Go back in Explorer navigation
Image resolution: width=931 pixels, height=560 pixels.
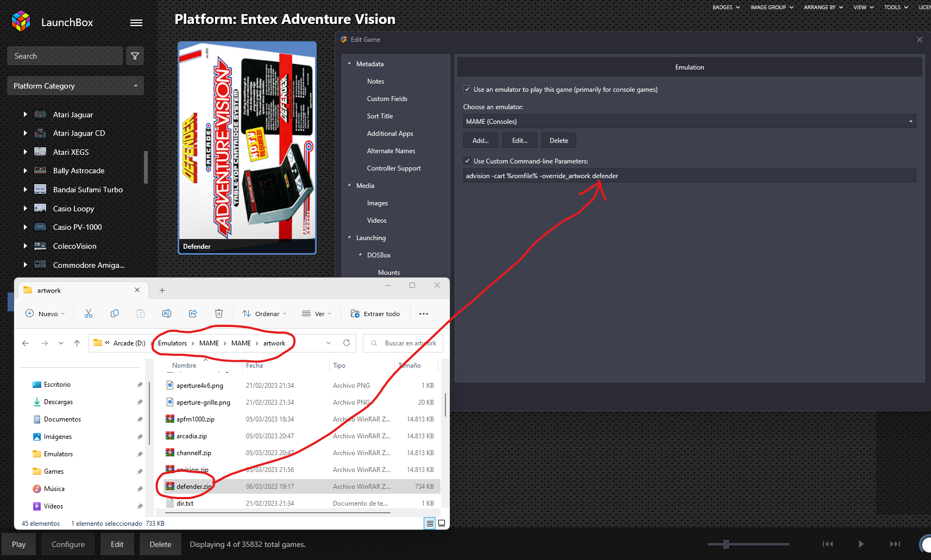(26, 343)
